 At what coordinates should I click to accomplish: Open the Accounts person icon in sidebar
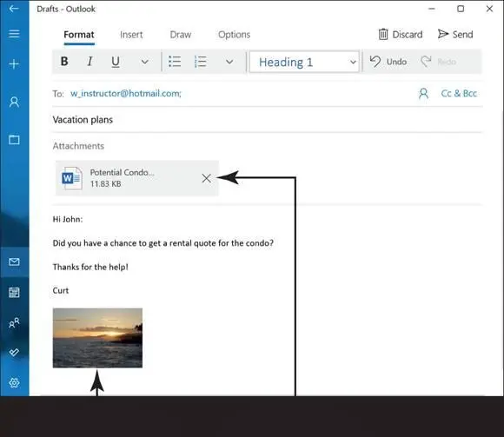click(x=14, y=102)
